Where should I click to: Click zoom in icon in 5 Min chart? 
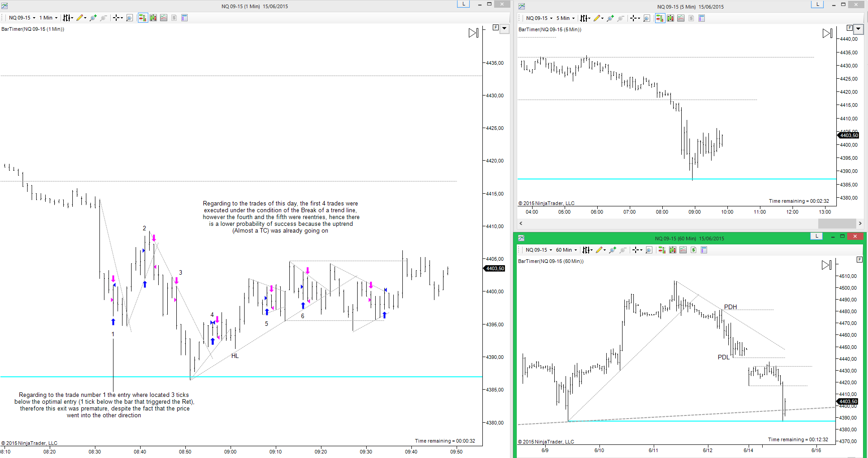coord(610,18)
